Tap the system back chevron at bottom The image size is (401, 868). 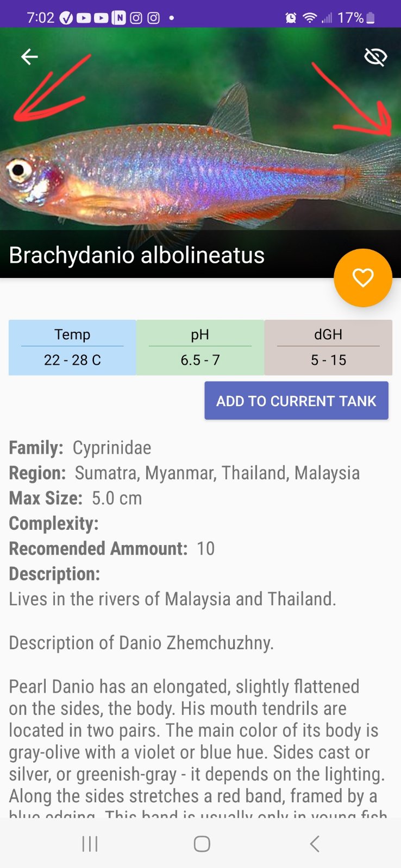coord(314,844)
